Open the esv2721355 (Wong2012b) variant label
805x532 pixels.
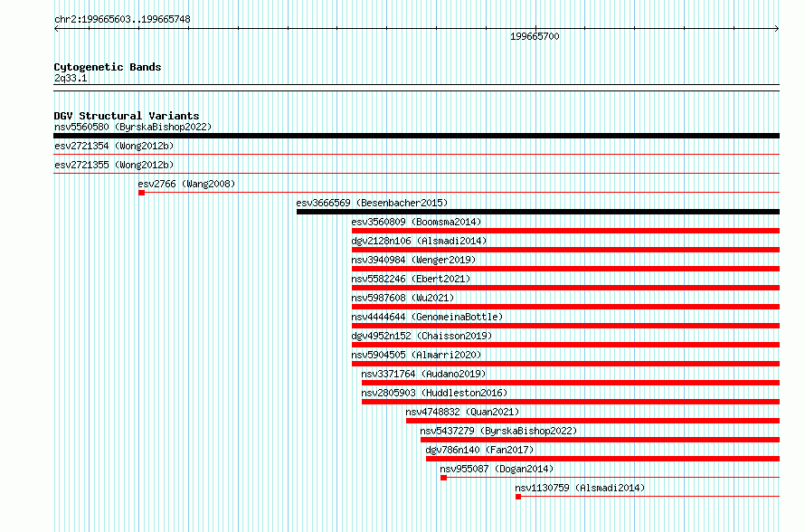point(114,165)
